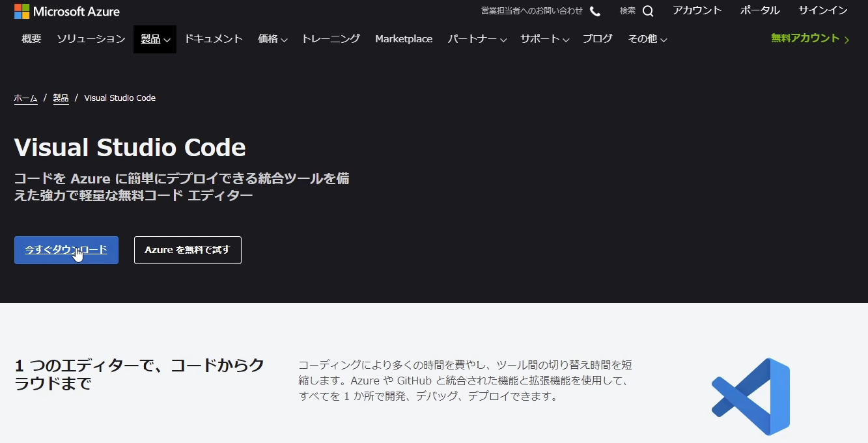Click Visual Studio Code breadcrumb text
This screenshot has height=443, width=868.
click(x=120, y=98)
